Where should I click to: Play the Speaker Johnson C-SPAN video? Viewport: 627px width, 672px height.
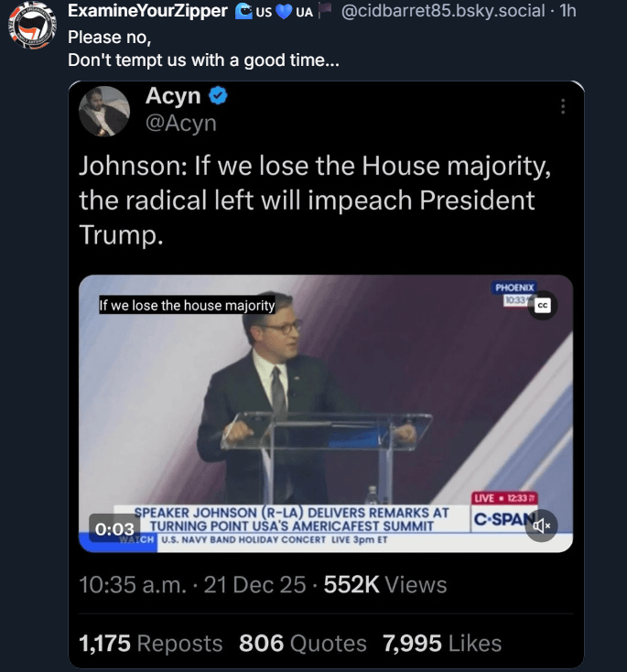(x=325, y=412)
